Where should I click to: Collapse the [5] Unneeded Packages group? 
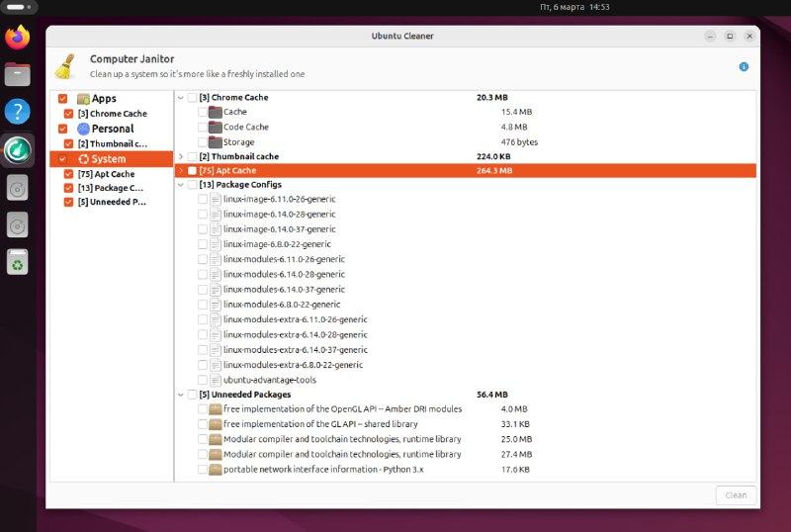point(181,395)
